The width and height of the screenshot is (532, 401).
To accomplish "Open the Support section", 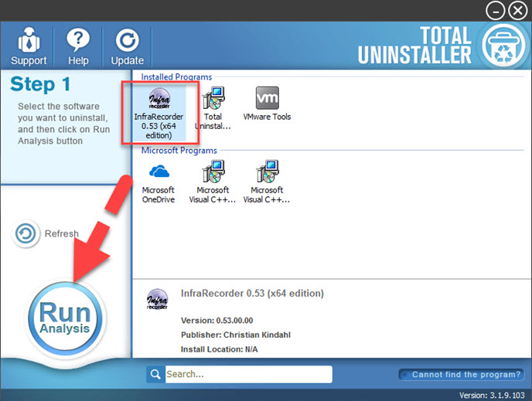I will pyautogui.click(x=29, y=46).
